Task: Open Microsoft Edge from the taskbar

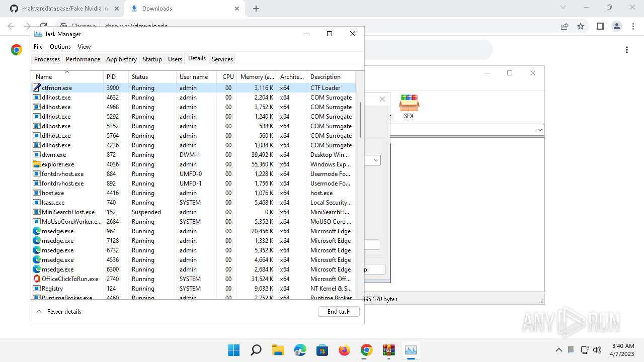Action: click(300, 350)
